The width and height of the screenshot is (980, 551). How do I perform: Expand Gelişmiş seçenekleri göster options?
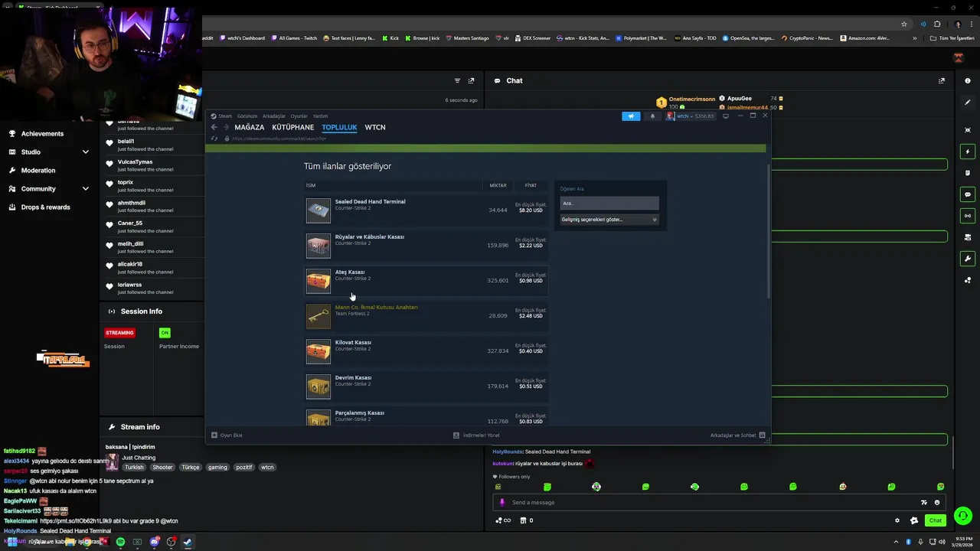pos(609,220)
